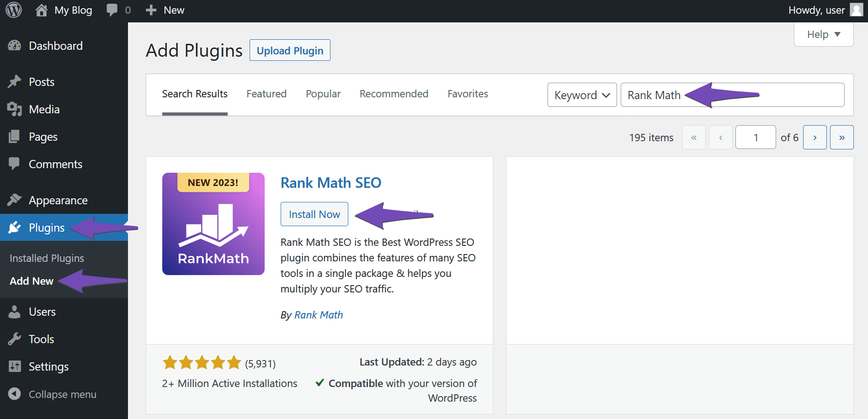This screenshot has height=419, width=868.
Task: Open the Tools menu label
Action: 41,339
